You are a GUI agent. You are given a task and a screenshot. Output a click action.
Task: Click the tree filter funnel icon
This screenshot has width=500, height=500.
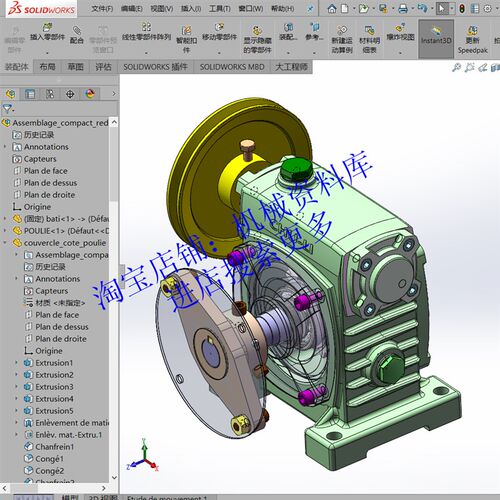7,108
